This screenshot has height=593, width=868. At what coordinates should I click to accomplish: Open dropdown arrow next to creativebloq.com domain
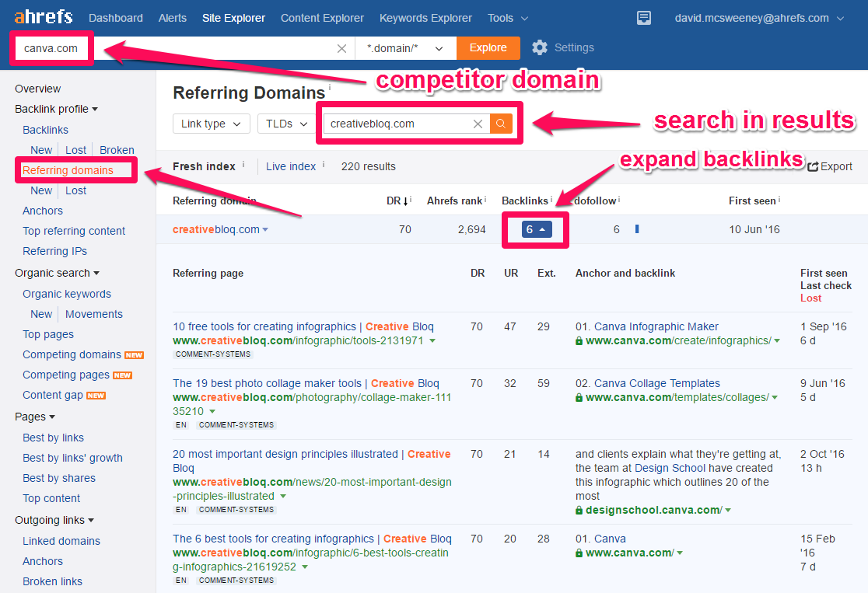[x=265, y=229]
